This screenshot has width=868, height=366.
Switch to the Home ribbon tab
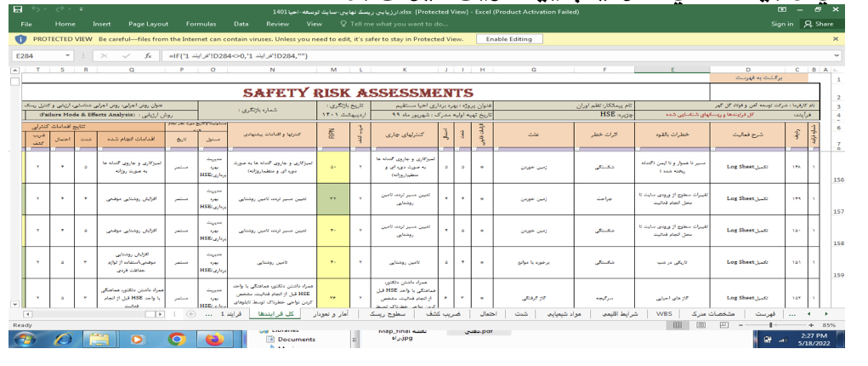pyautogui.click(x=65, y=24)
